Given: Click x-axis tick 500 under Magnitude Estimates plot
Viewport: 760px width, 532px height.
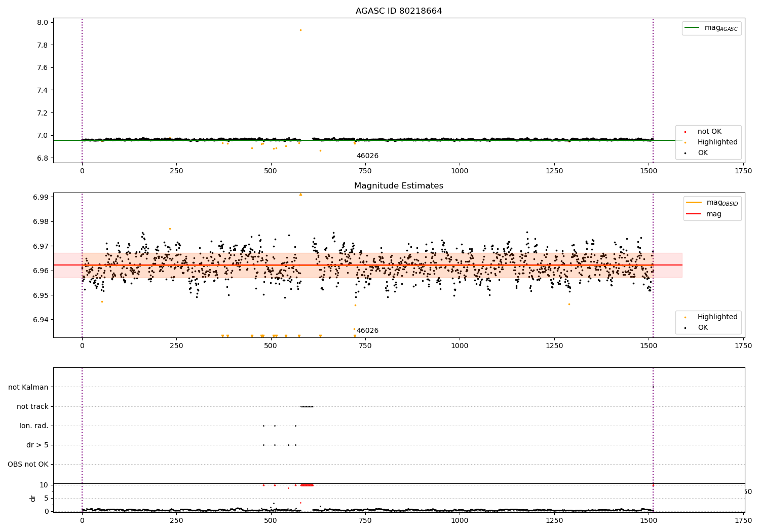Looking at the screenshot, I should point(271,346).
